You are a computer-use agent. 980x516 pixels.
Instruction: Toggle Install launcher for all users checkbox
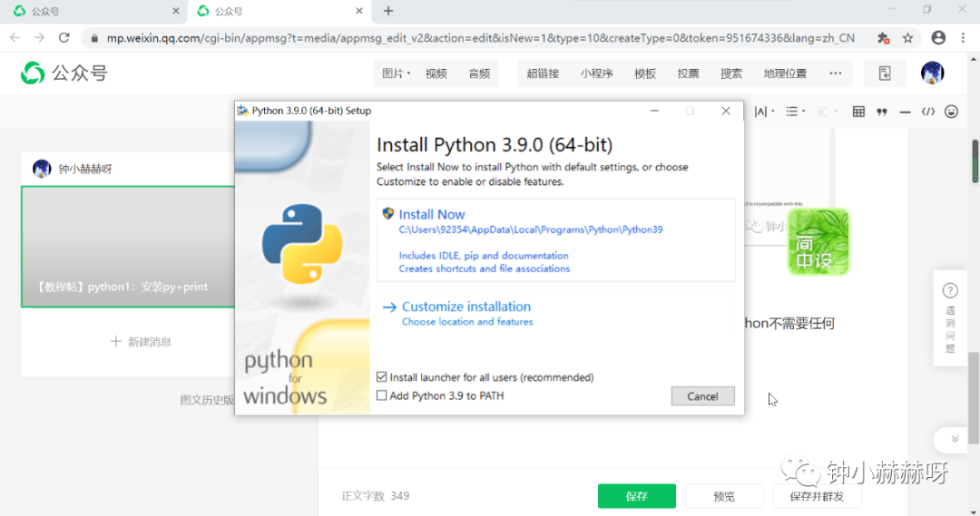pos(382,376)
